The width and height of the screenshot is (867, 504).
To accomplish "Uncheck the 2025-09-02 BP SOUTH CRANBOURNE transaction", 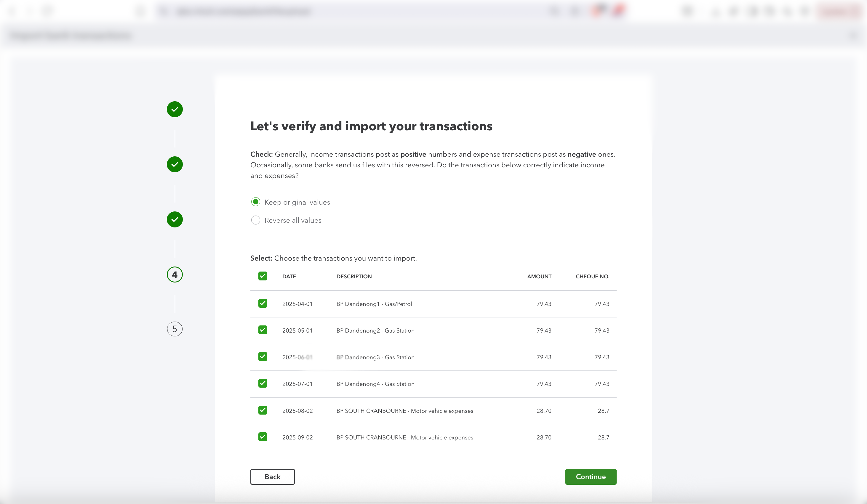I will 263,437.
